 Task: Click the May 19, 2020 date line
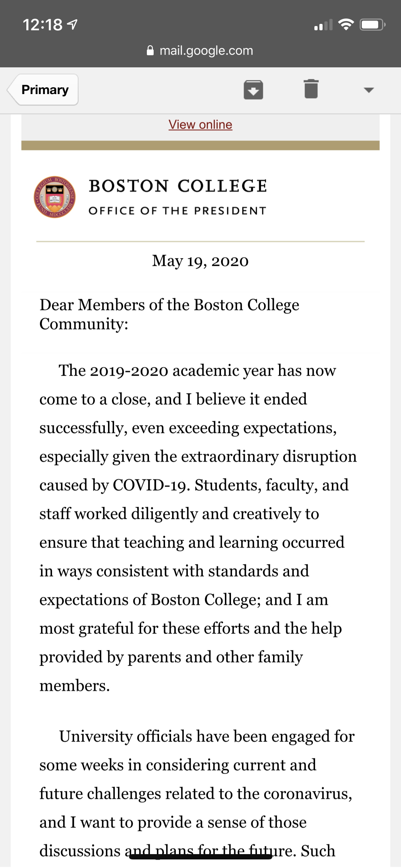point(200,261)
